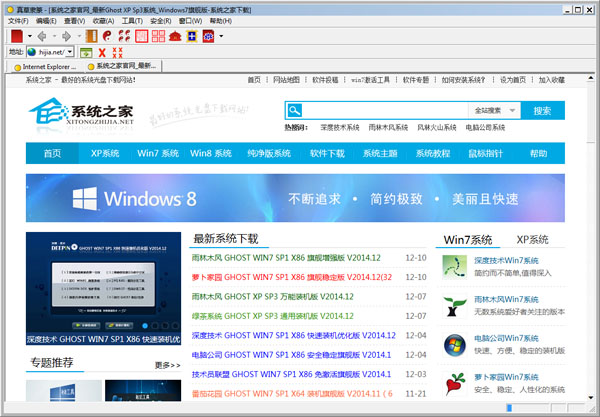This screenshot has width=600, height=417.
Task: Click the red document with blue seal icon
Action: pyautogui.click(x=208, y=36)
